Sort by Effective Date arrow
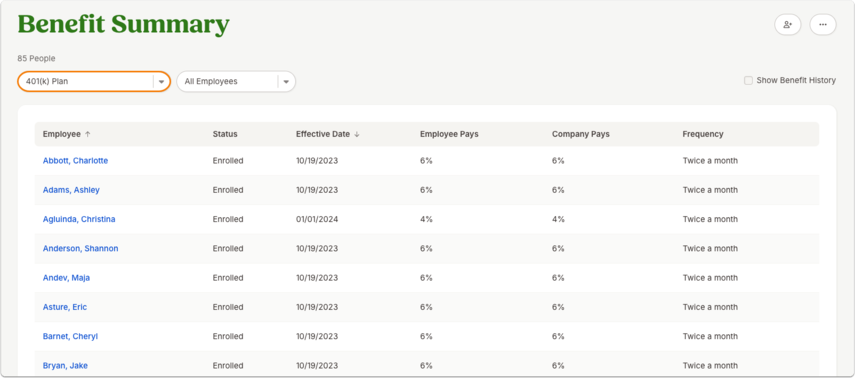This screenshot has height=378, width=855. [x=357, y=134]
